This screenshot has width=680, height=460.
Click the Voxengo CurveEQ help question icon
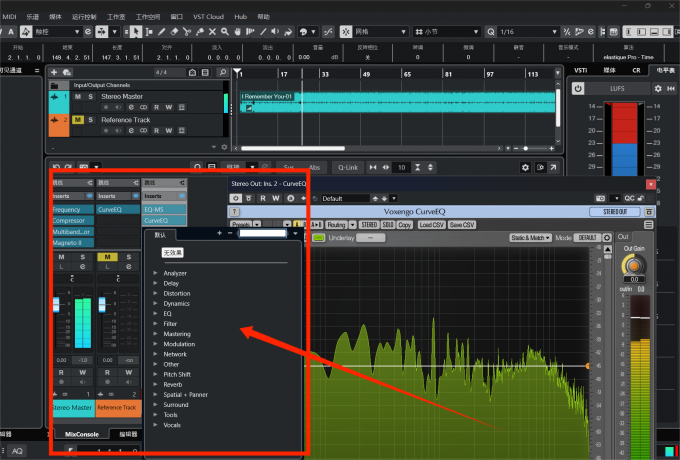(235, 212)
